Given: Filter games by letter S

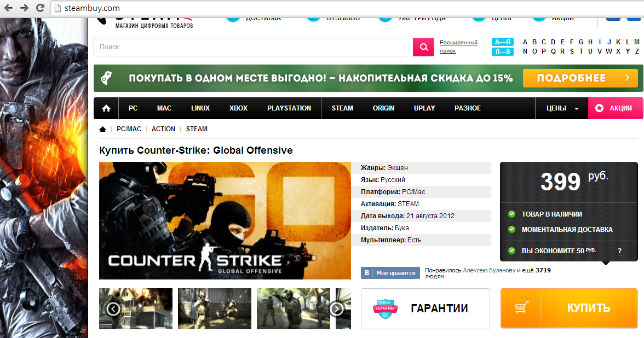Looking at the screenshot, I should coord(572,51).
